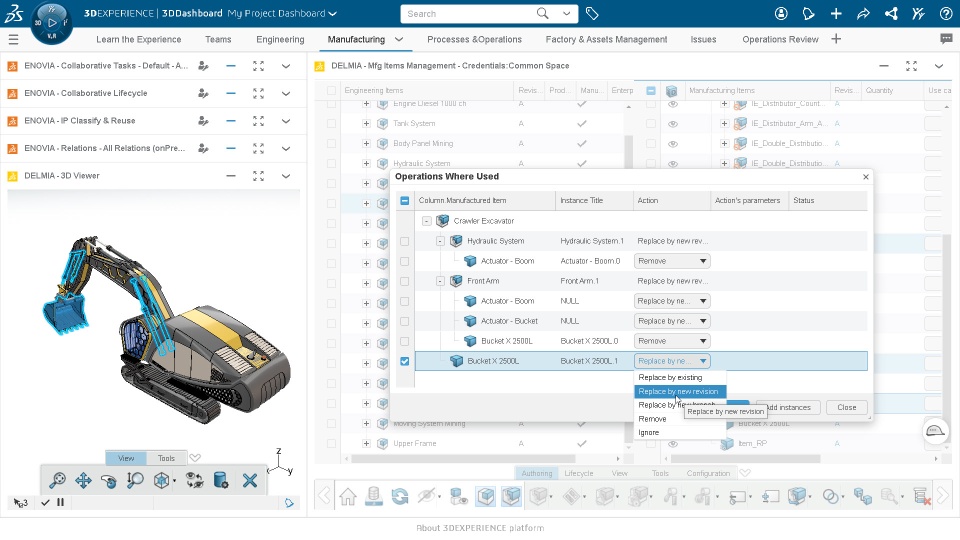Viewport: 960px width, 540px height.
Task: Click the Close button in dialog
Action: [x=847, y=408]
